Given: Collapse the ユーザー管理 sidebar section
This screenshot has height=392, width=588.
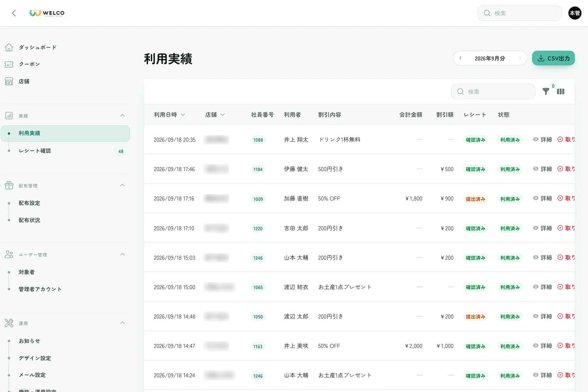Looking at the screenshot, I should point(122,254).
